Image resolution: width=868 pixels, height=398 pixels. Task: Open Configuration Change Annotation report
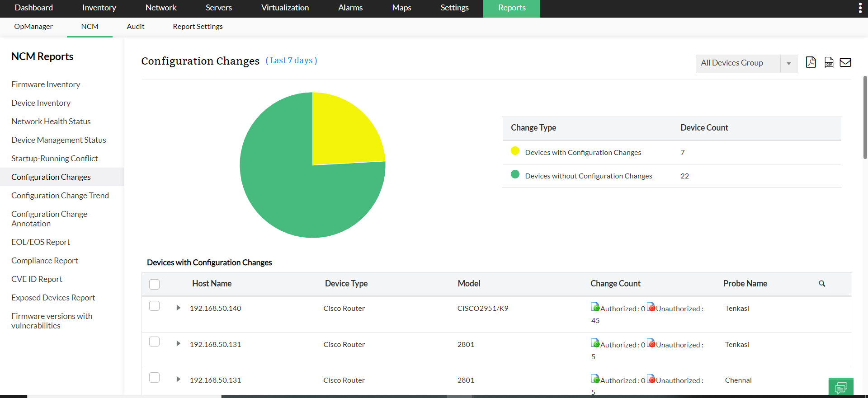click(49, 219)
